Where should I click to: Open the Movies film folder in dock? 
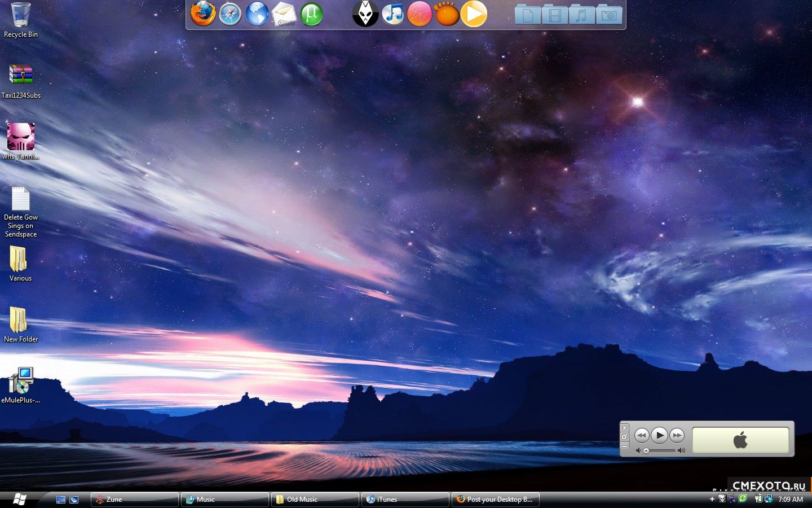[555, 15]
